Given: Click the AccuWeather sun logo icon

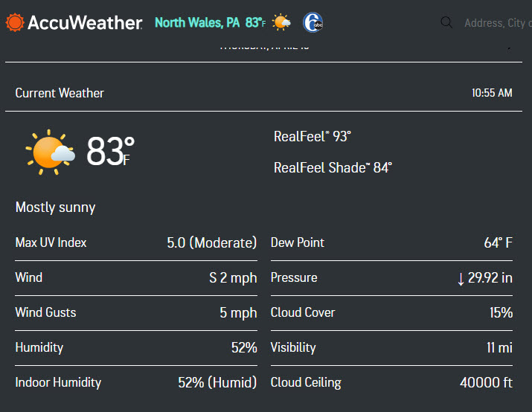Looking at the screenshot, I should tap(14, 22).
